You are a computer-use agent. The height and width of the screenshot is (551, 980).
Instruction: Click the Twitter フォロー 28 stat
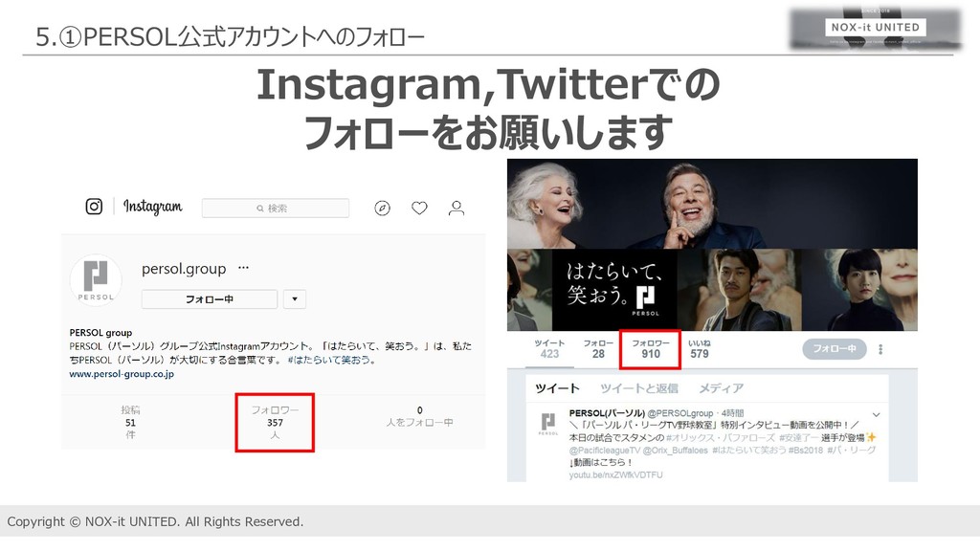point(598,348)
